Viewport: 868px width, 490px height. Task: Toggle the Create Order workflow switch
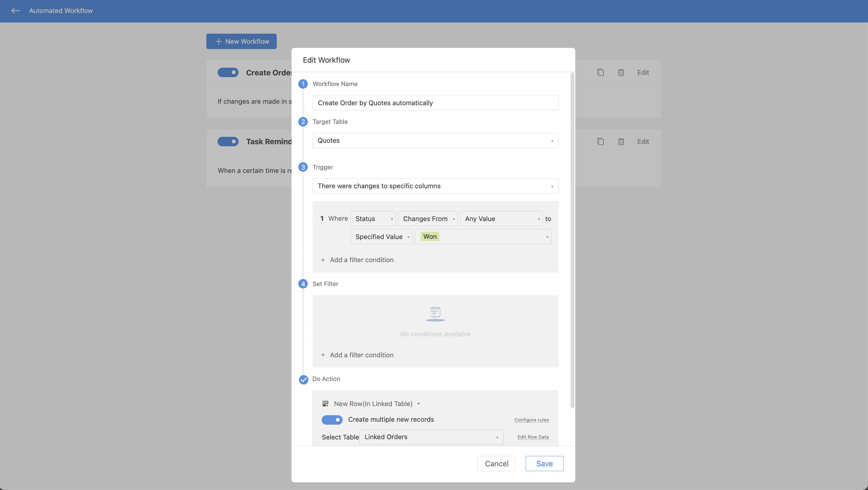coord(228,72)
